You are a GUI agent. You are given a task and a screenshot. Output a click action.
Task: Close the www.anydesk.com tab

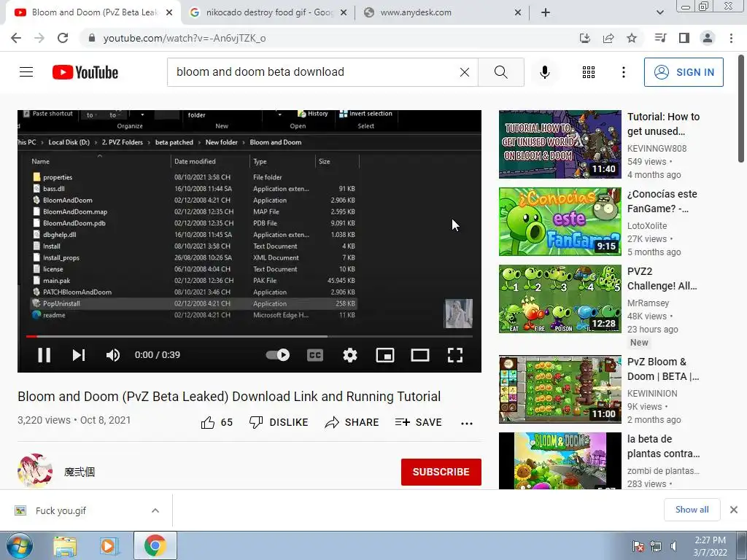pyautogui.click(x=518, y=12)
